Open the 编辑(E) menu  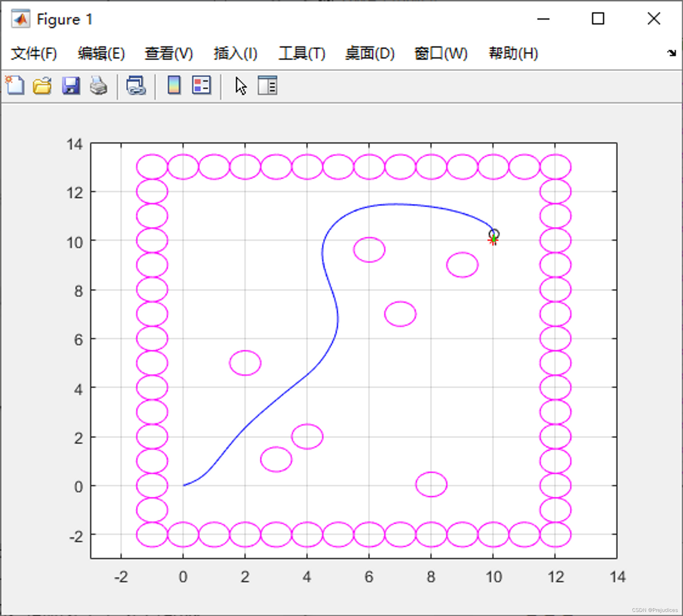pos(101,54)
